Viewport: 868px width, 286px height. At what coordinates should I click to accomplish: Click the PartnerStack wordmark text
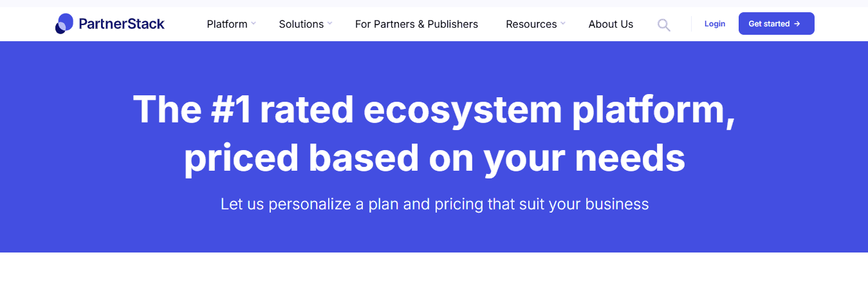(122, 24)
